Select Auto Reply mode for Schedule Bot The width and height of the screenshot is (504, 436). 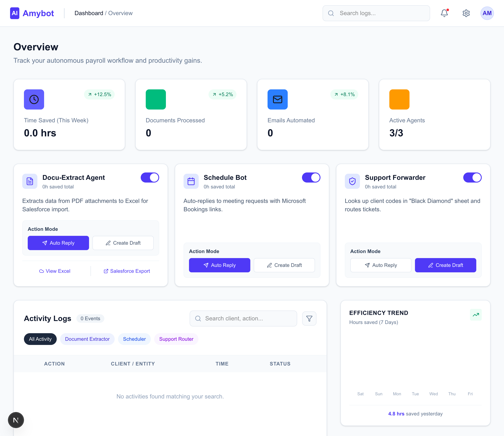tap(219, 265)
